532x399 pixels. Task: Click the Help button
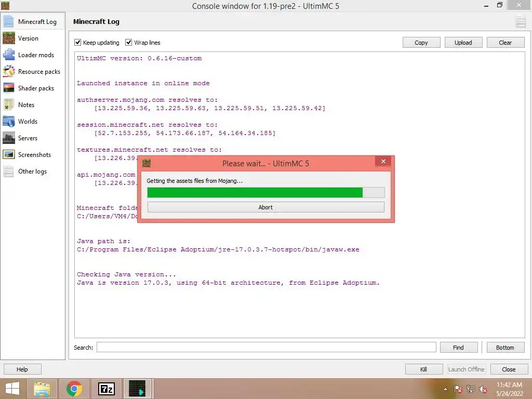(x=22, y=369)
